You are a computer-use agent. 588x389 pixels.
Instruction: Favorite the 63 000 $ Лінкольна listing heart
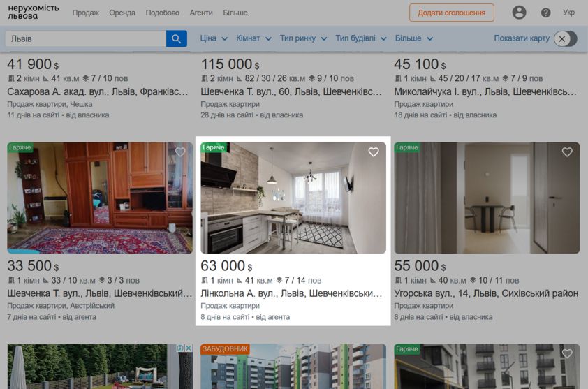pyautogui.click(x=373, y=152)
